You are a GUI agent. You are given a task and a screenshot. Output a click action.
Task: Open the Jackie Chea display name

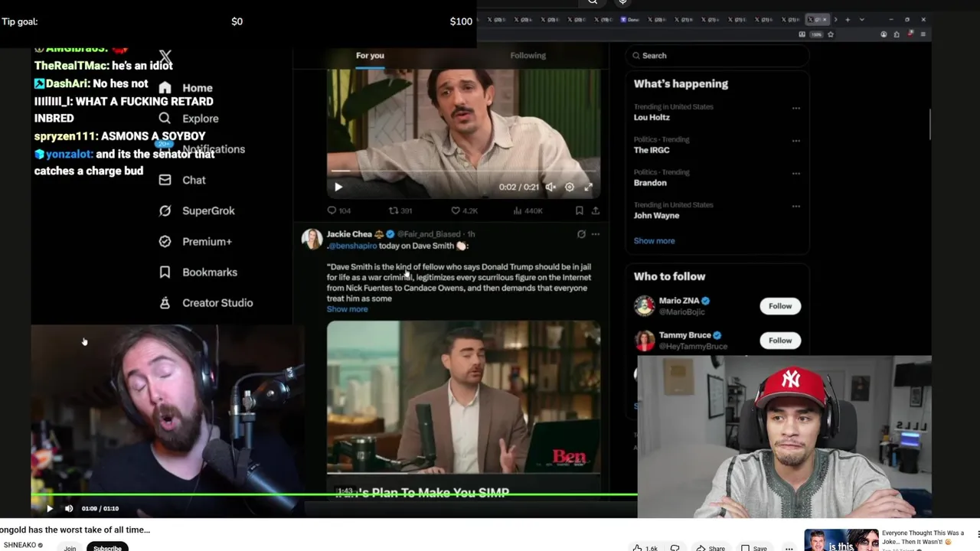[x=349, y=234]
